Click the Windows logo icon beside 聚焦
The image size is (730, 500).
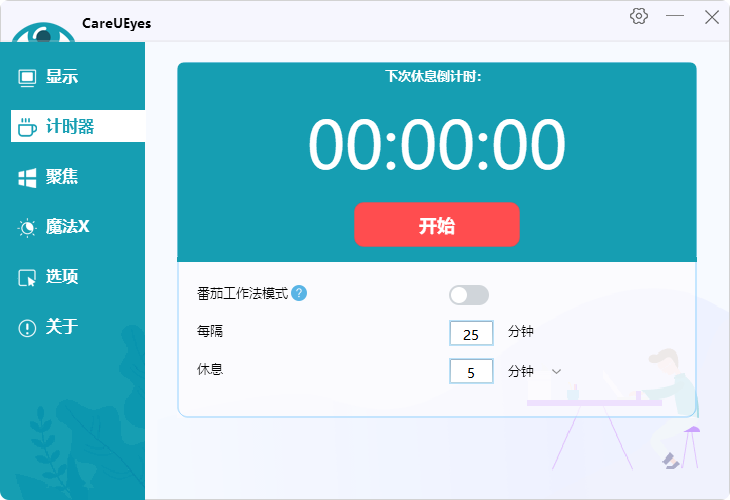[27, 177]
